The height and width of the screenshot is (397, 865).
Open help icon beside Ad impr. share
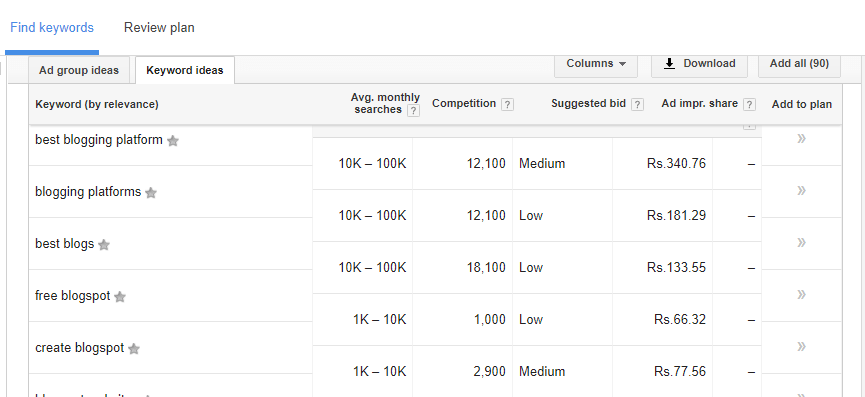coord(749,104)
